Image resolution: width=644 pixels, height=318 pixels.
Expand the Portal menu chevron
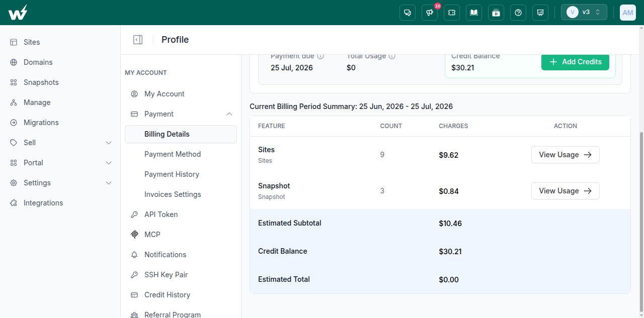click(109, 163)
